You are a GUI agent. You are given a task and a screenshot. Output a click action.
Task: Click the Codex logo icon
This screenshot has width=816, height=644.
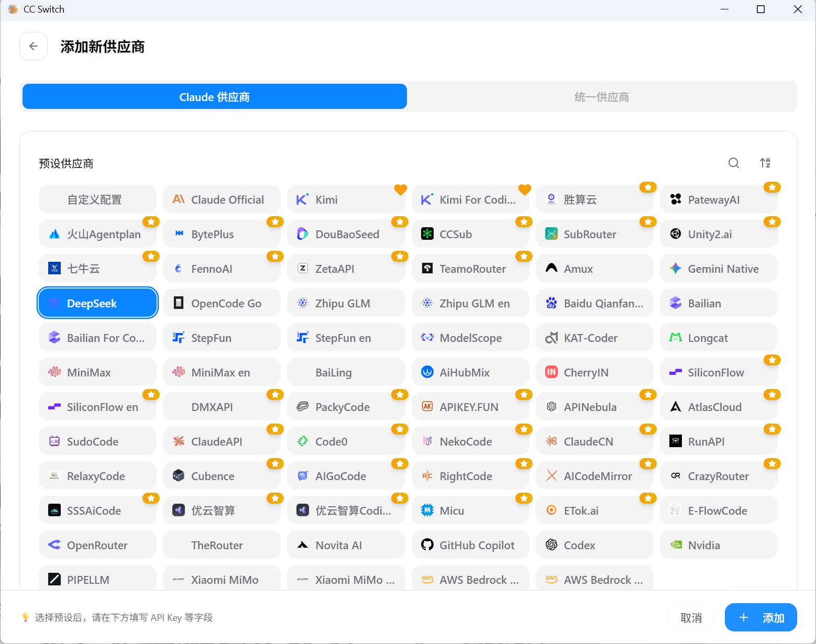click(x=552, y=545)
